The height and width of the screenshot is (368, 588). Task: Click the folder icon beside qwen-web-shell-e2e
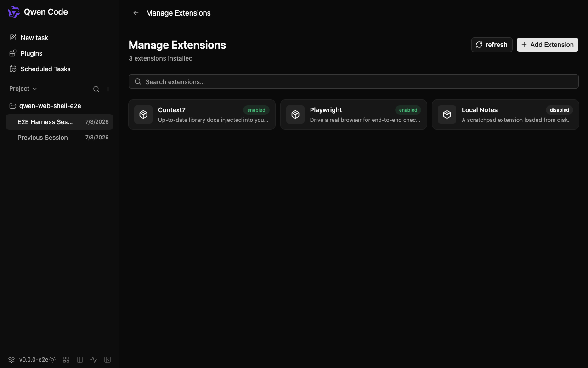13,106
